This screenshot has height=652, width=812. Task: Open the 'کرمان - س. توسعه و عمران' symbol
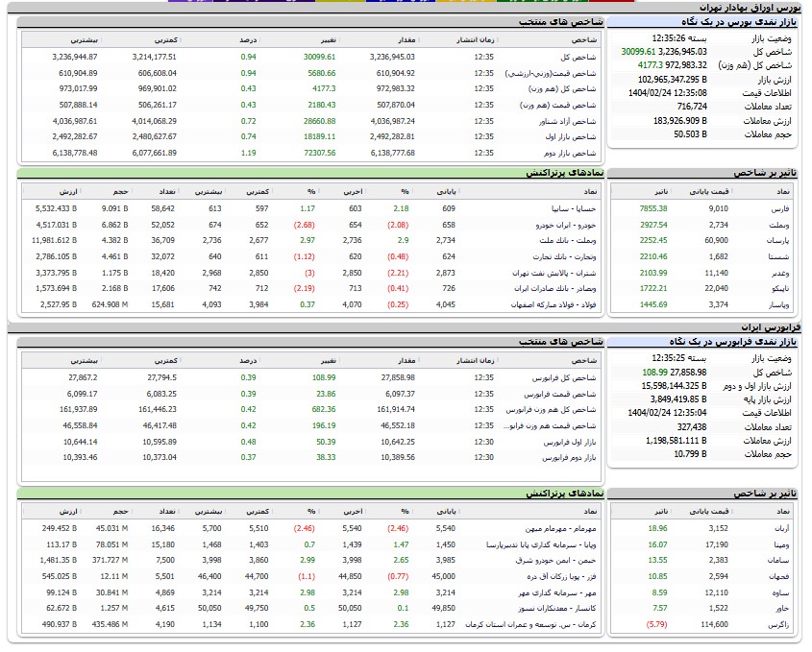[530, 624]
